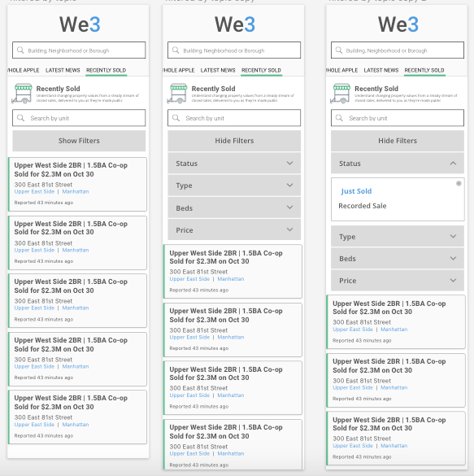Expand Price filter in the collapsed Status screen
Image resolution: width=474 pixels, height=476 pixels.
234,230
